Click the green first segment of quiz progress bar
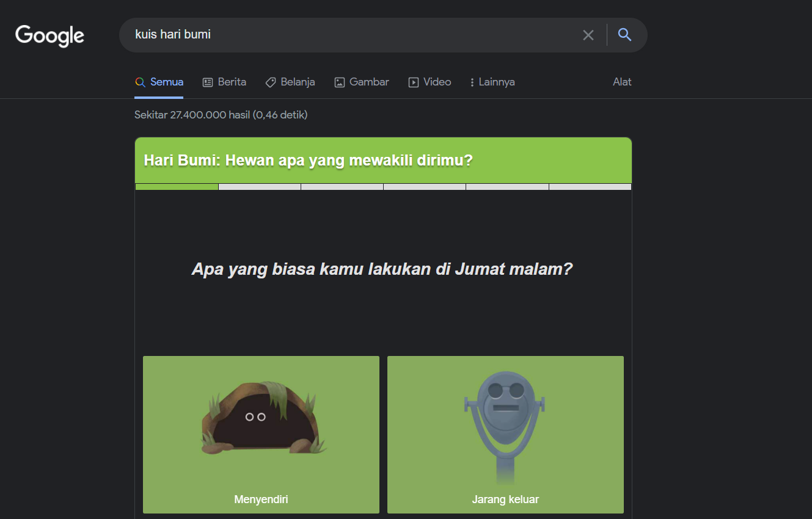Screen dimensions: 812x519 coord(177,187)
